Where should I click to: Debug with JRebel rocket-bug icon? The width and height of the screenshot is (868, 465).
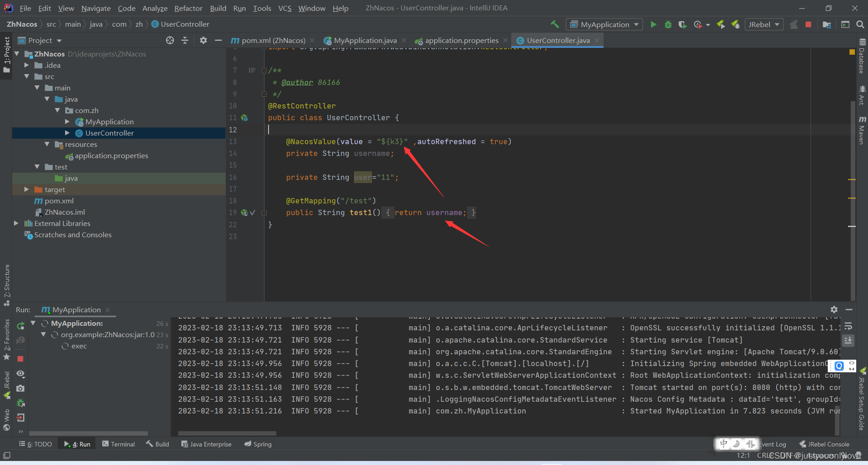click(x=736, y=24)
